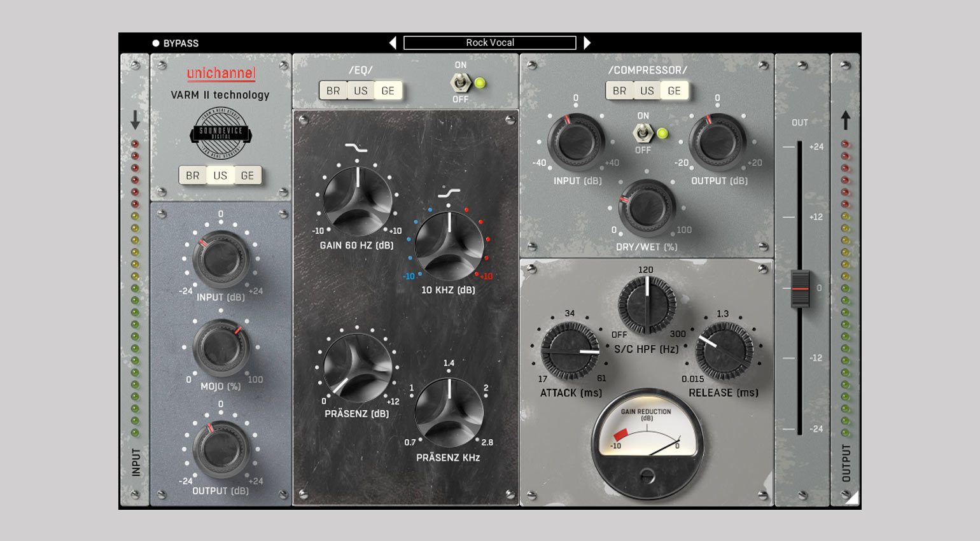Select BR mode under unichannel logo
980x541 pixels.
[193, 176]
